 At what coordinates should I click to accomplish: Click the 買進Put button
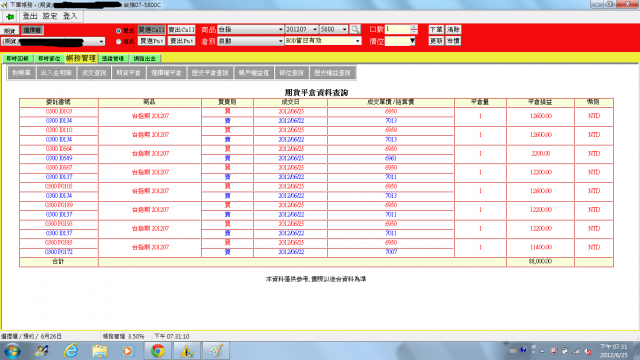[x=151, y=41]
